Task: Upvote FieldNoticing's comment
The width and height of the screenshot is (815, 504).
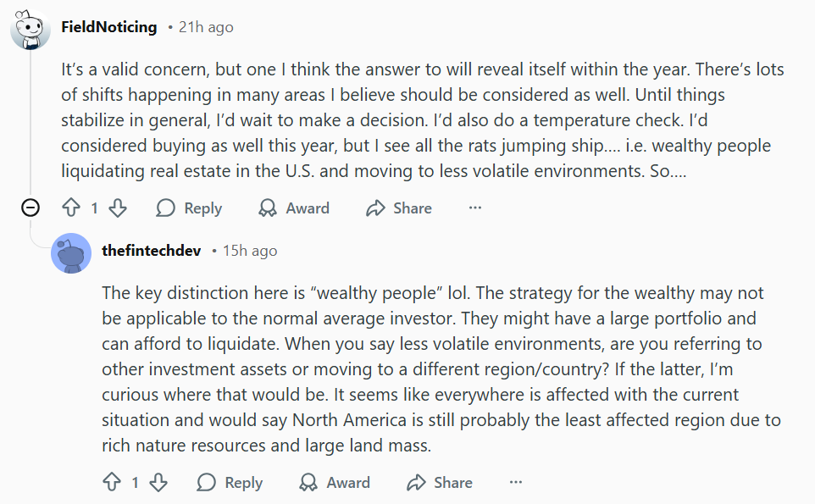Action: 71,208
